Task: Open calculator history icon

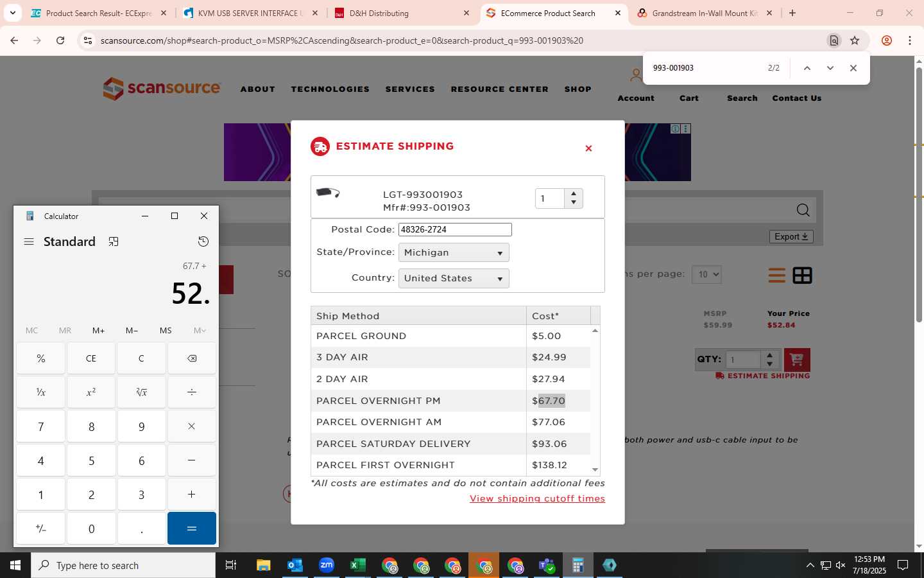Action: coord(203,241)
